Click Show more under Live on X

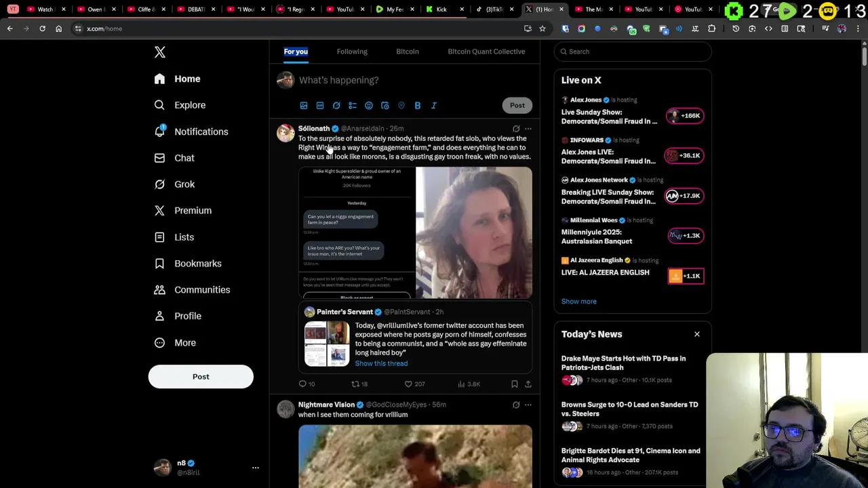click(579, 302)
